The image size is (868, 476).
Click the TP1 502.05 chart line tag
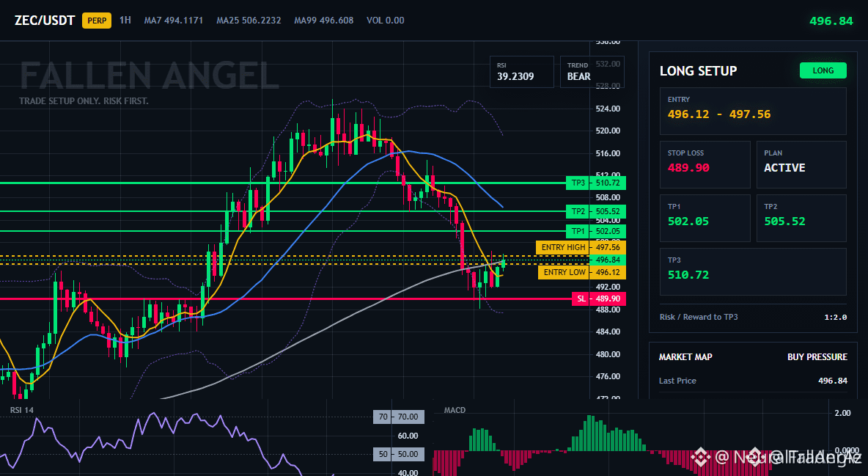click(x=595, y=231)
